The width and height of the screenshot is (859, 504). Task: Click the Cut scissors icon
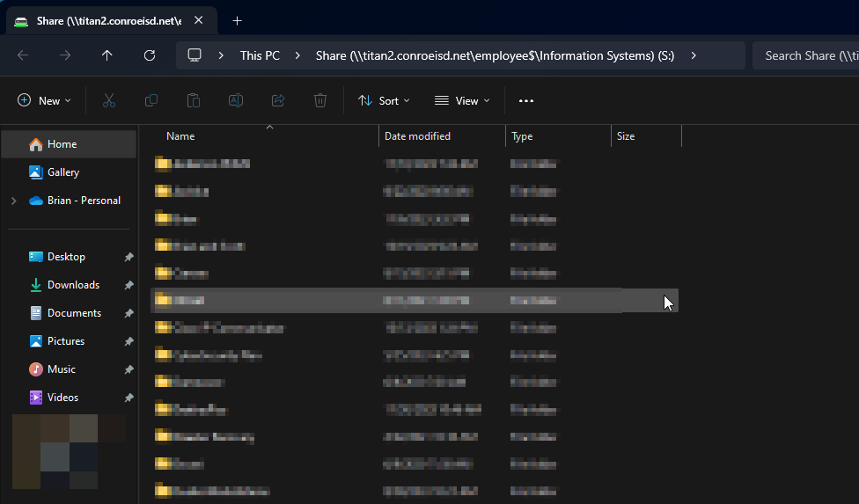click(109, 101)
